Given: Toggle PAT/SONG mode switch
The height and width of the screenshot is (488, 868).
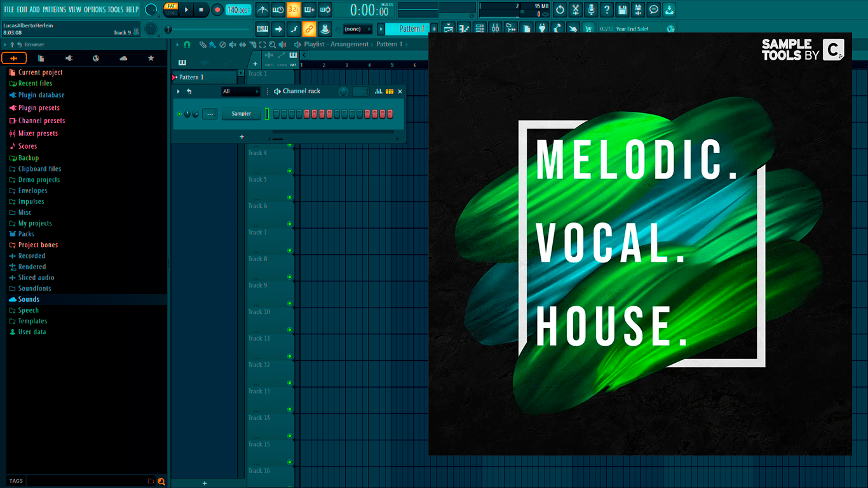Looking at the screenshot, I should [171, 10].
